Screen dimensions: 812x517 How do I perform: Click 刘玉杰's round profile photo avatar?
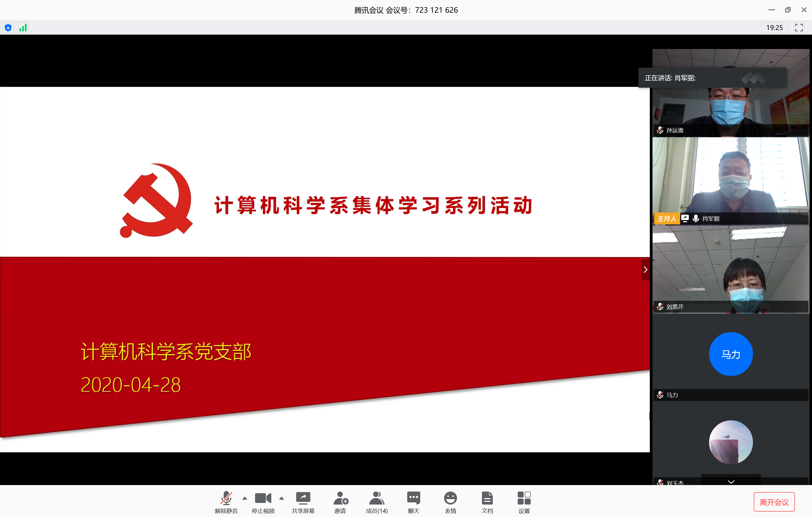pyautogui.click(x=731, y=442)
